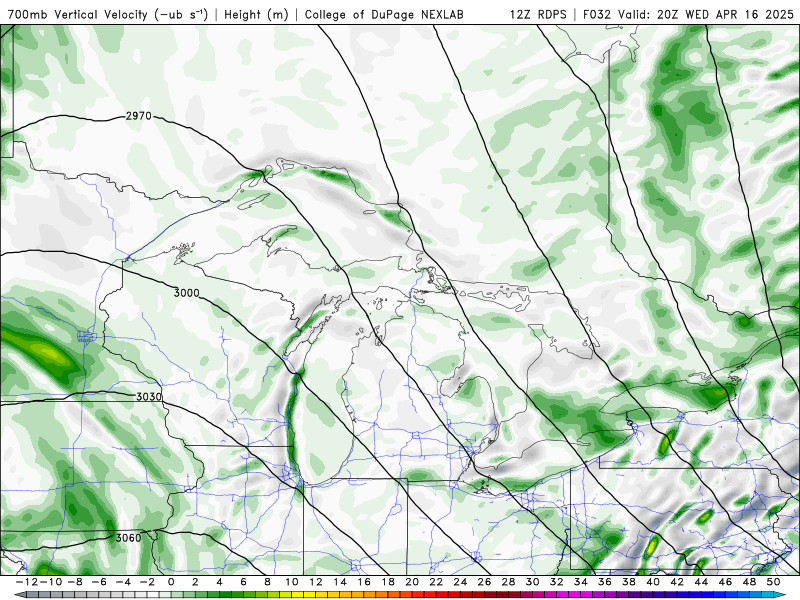Click the 2 value on the color scale
The width and height of the screenshot is (800, 600).
[195, 582]
